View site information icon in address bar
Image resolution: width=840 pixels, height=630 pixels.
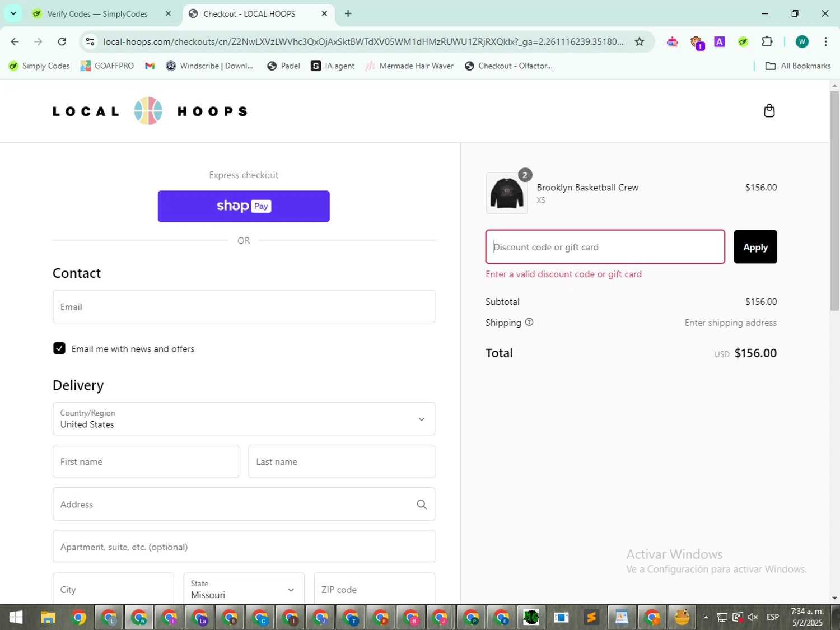90,41
